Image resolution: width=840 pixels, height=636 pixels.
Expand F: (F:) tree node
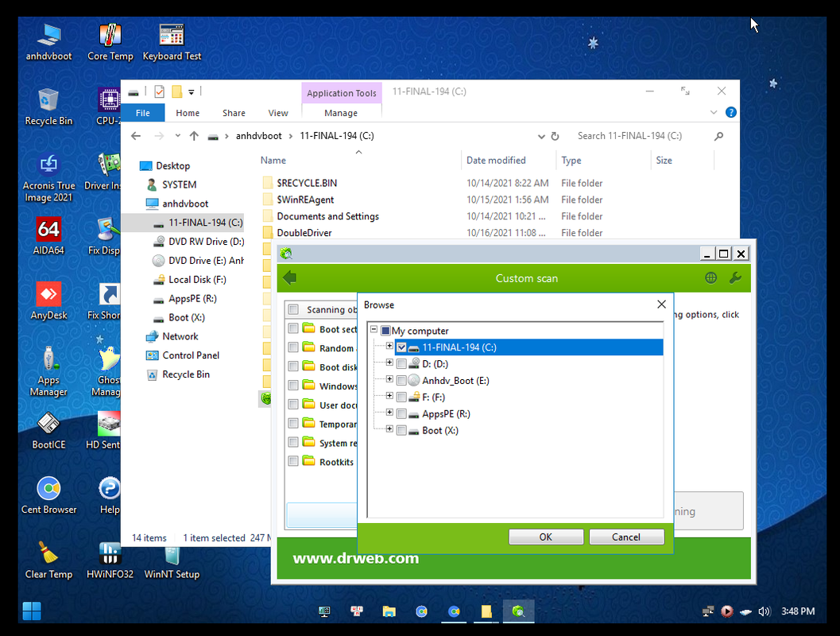point(389,396)
